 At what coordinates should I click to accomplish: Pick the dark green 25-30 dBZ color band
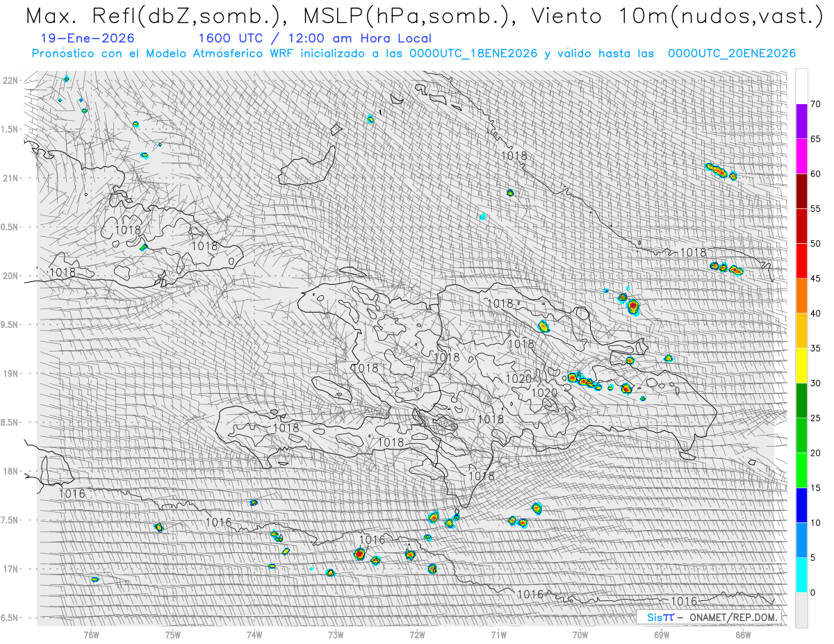[801, 401]
